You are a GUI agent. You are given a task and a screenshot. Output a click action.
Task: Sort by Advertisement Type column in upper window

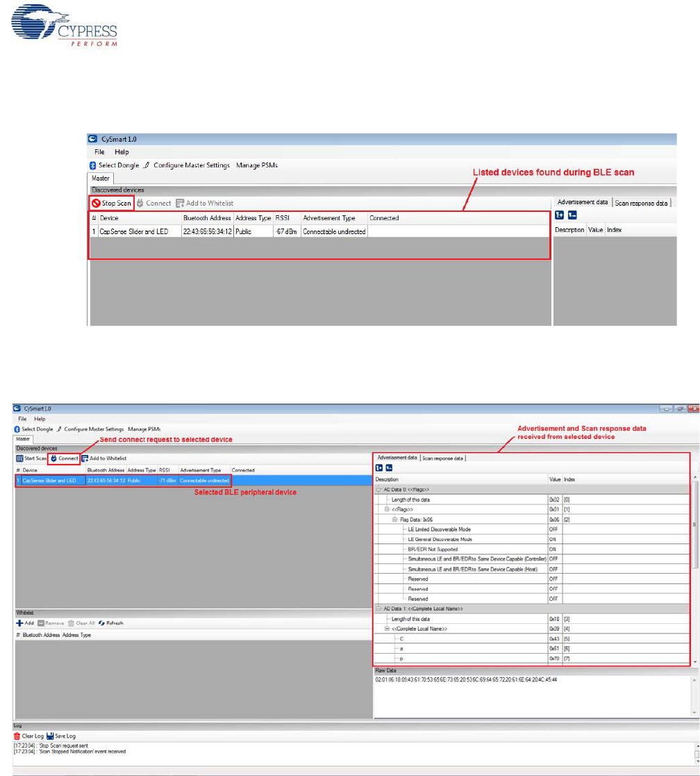tap(334, 217)
